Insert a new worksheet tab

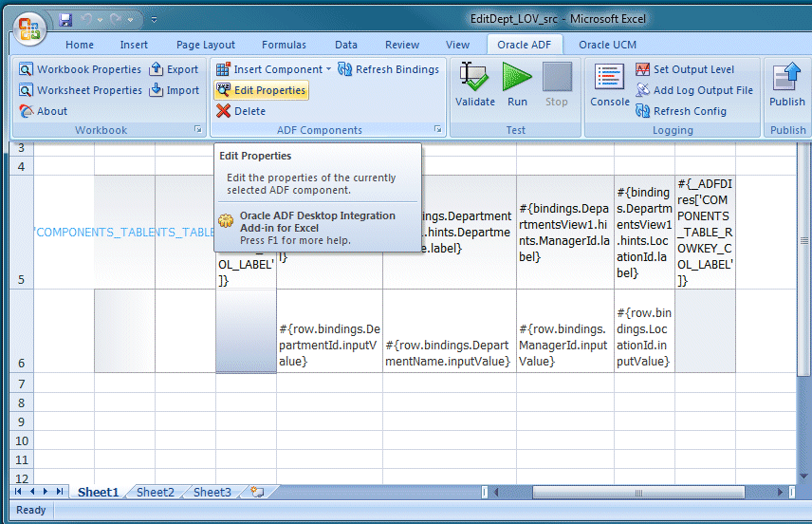(257, 492)
